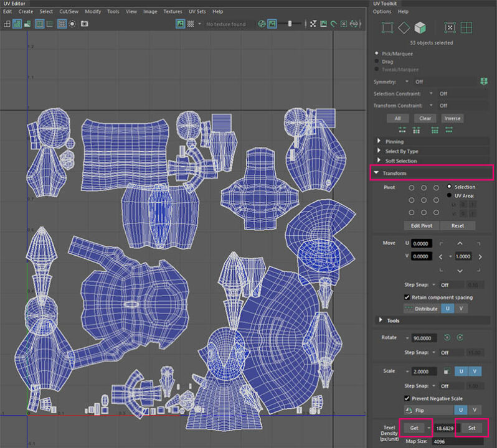Click the isolate select circle icon
The height and width of the screenshot is (448, 497).
[x=73, y=24]
